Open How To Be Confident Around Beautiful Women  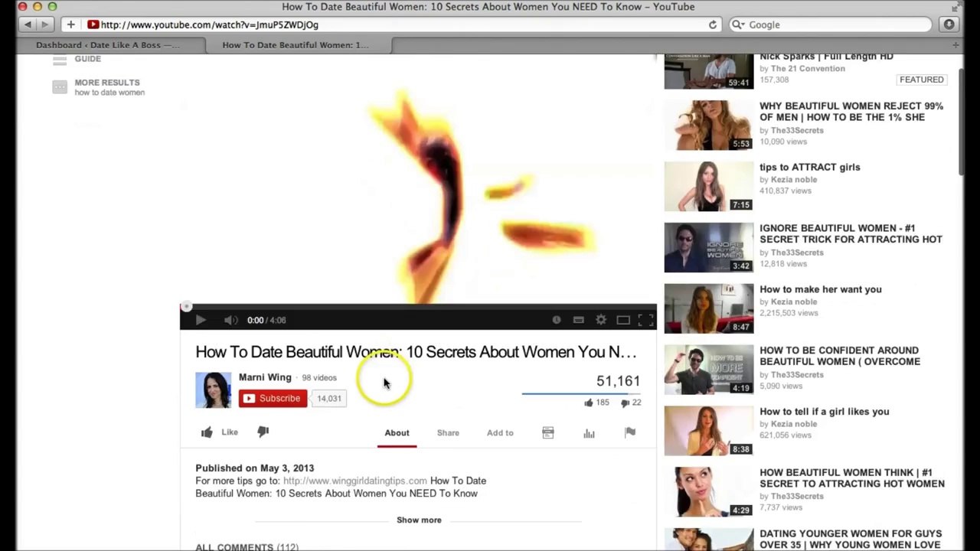[840, 356]
